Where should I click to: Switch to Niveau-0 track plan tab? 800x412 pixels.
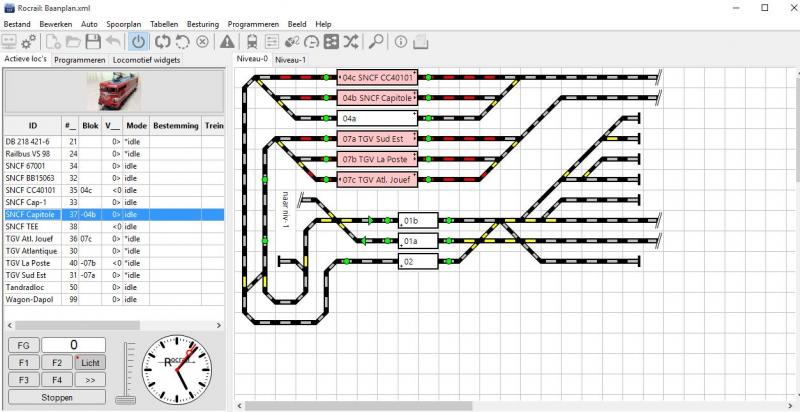pyautogui.click(x=252, y=59)
